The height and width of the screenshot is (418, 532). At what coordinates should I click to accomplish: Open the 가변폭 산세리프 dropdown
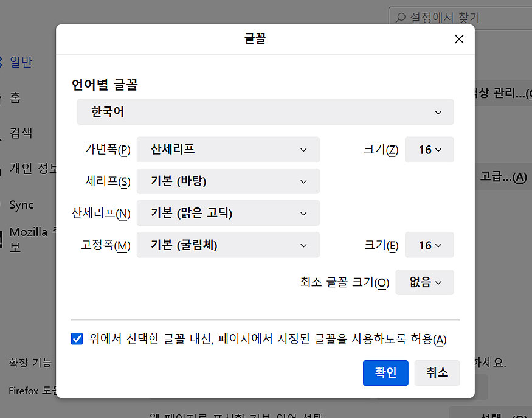(x=228, y=150)
